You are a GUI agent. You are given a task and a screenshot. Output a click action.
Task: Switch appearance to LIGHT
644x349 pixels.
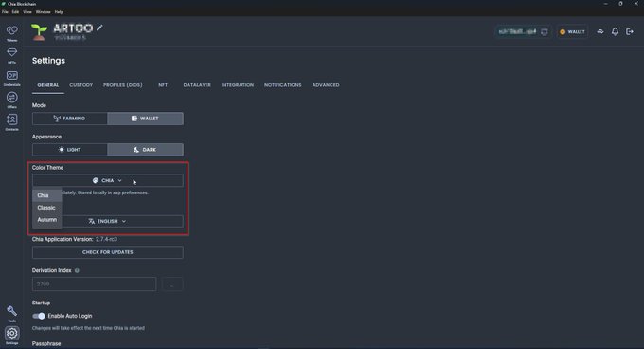(x=70, y=150)
